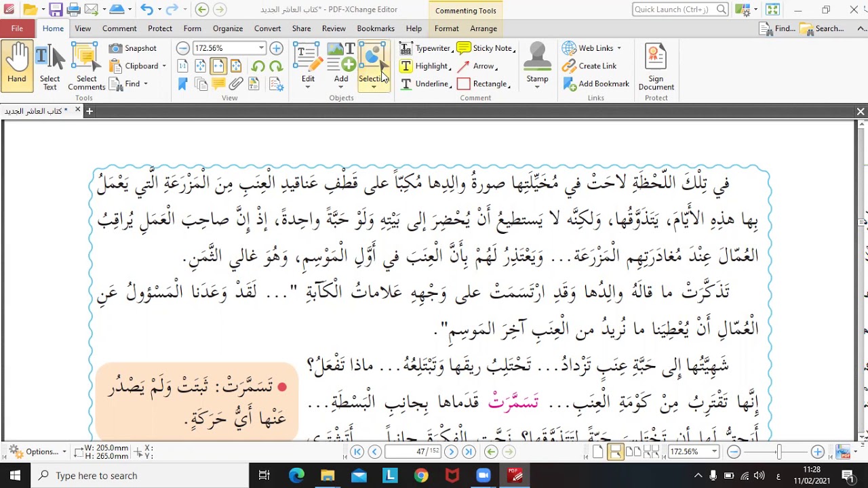This screenshot has height=488, width=868.
Task: Switch to the Comment ribbon tab
Action: tap(119, 28)
